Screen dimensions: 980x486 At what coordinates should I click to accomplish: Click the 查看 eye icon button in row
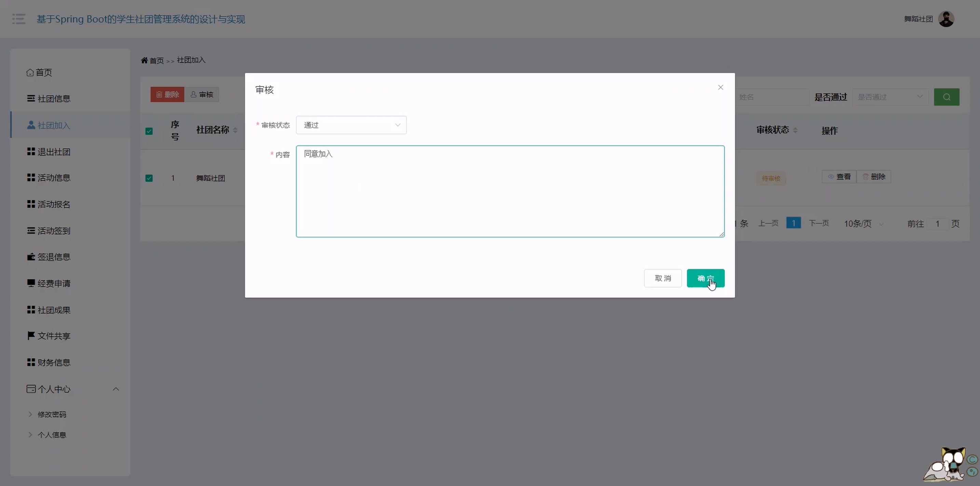click(x=839, y=177)
